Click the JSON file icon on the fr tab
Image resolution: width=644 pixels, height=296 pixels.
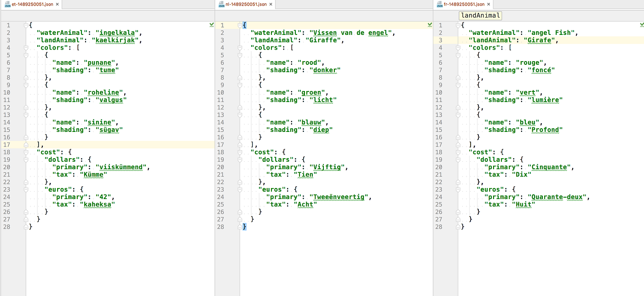tap(438, 4)
